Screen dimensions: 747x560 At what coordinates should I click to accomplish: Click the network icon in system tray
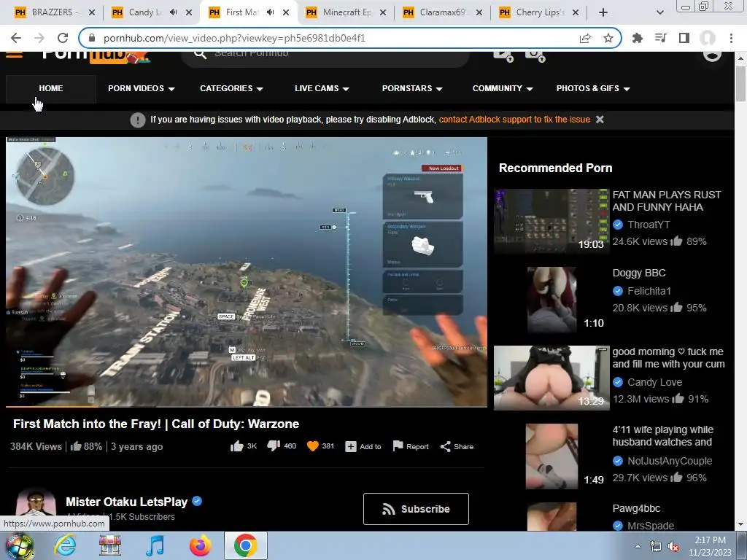pyautogui.click(x=656, y=547)
